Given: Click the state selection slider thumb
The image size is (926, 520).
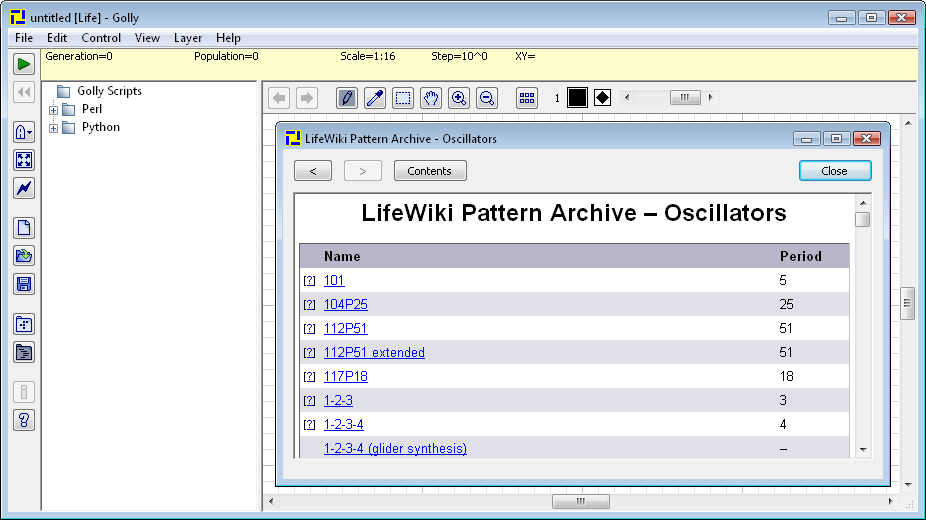Looking at the screenshot, I should click(685, 97).
